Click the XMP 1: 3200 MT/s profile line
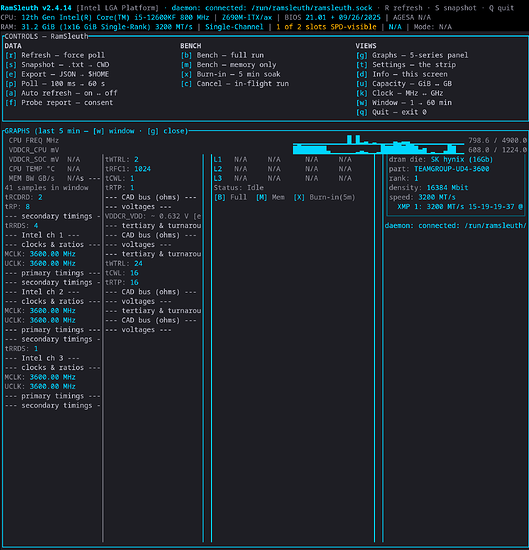Viewport: 529px width, 550px height. pos(460,207)
